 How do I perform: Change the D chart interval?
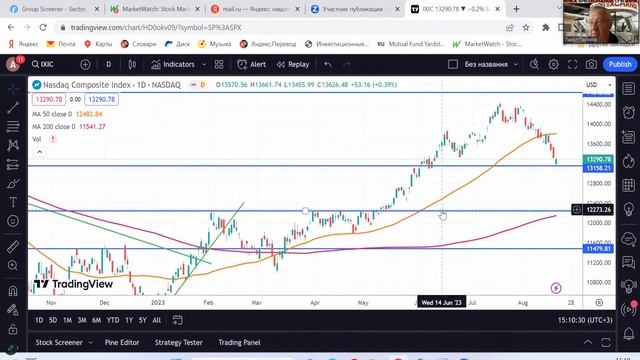(x=109, y=64)
